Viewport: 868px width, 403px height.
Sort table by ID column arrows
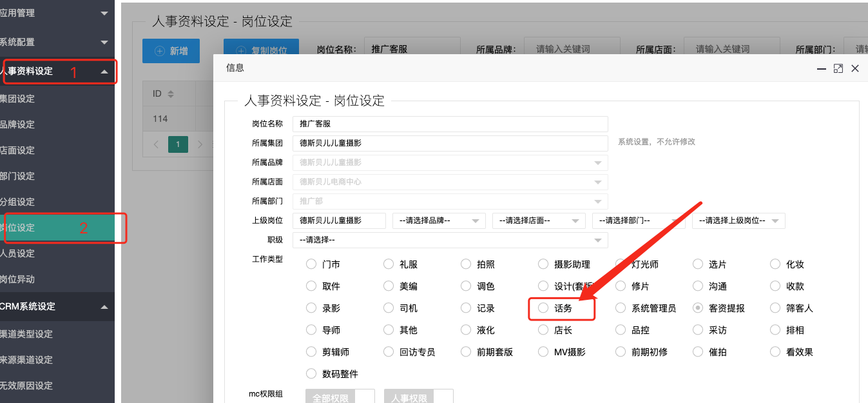171,94
